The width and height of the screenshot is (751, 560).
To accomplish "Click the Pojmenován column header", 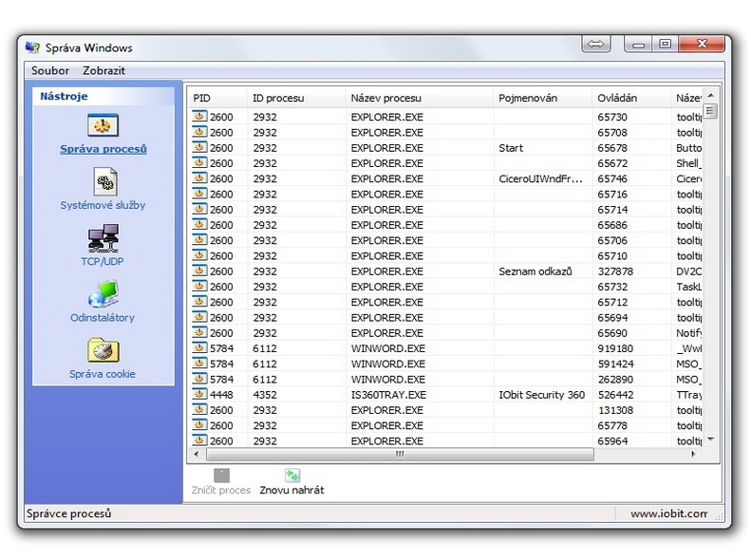I will coord(528,98).
